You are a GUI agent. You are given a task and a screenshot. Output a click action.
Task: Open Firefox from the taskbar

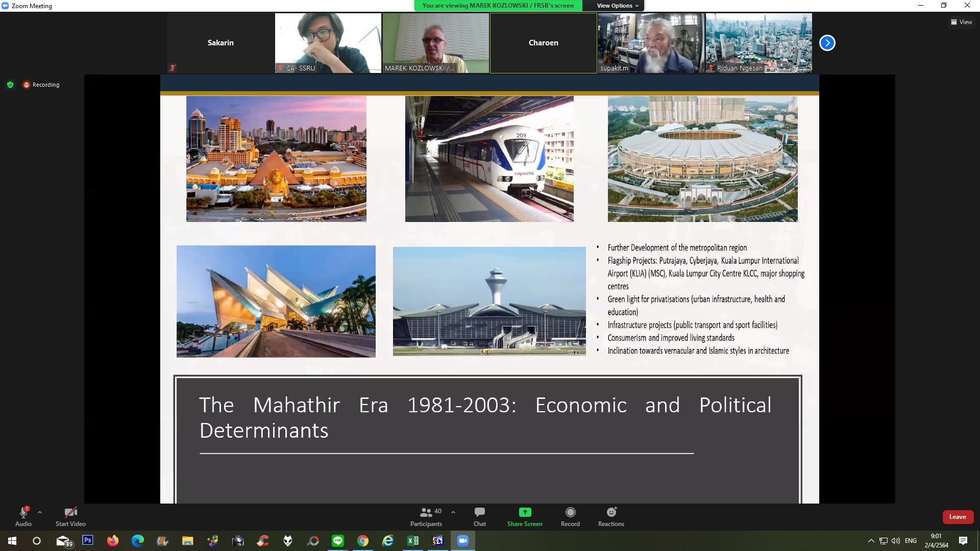[x=112, y=541]
